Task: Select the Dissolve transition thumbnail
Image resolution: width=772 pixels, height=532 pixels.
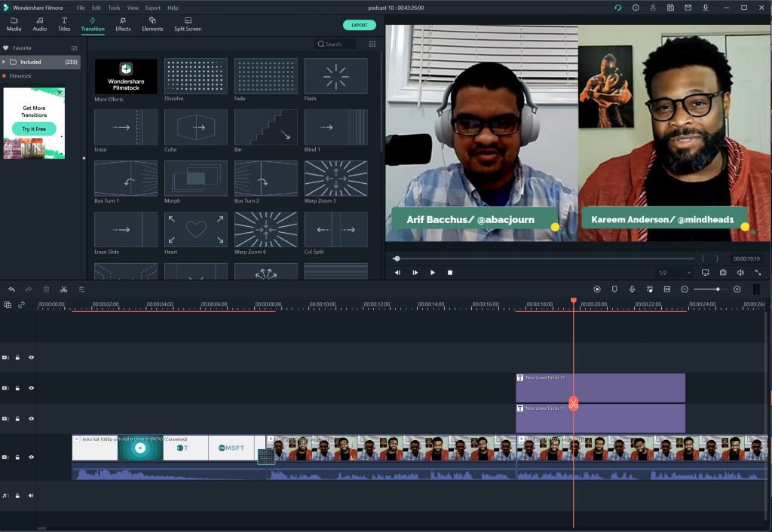Action: point(196,76)
